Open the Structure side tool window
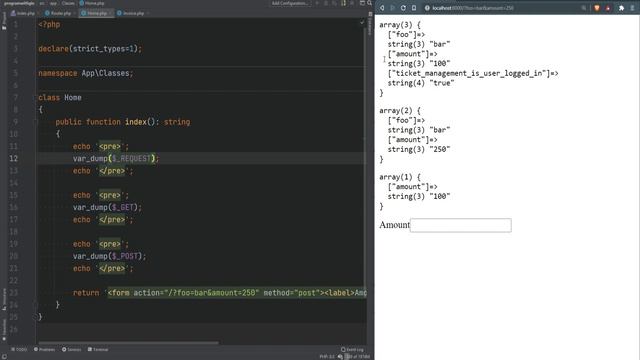The height and width of the screenshot is (360, 640). click(4, 299)
